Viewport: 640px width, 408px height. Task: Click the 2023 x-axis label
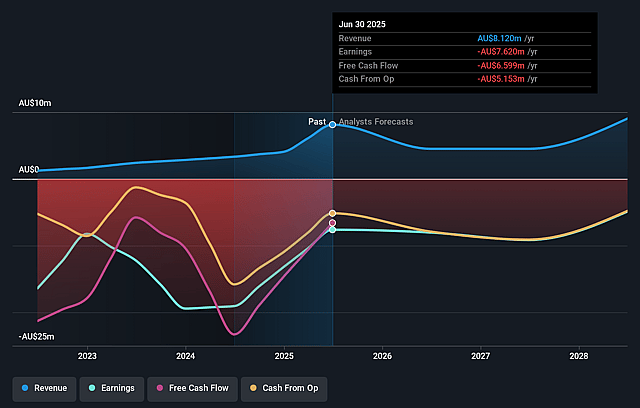pyautogui.click(x=87, y=356)
